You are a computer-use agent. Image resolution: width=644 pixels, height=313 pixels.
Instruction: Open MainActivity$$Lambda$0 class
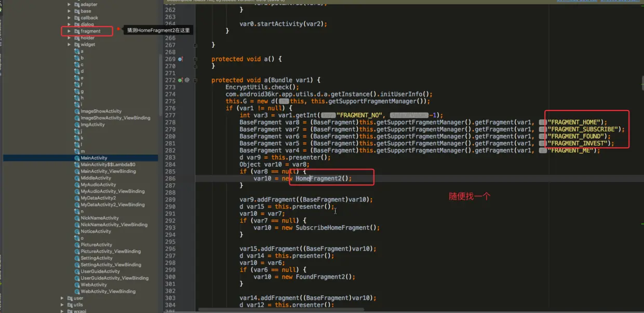pyautogui.click(x=108, y=165)
